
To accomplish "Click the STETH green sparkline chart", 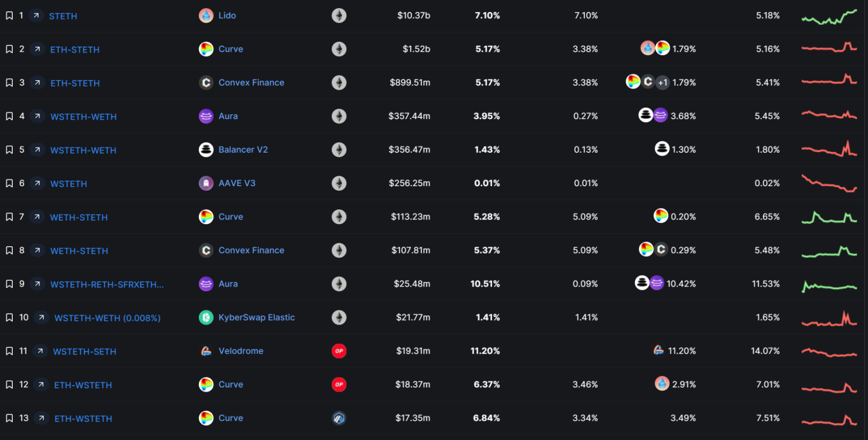I will (829, 17).
